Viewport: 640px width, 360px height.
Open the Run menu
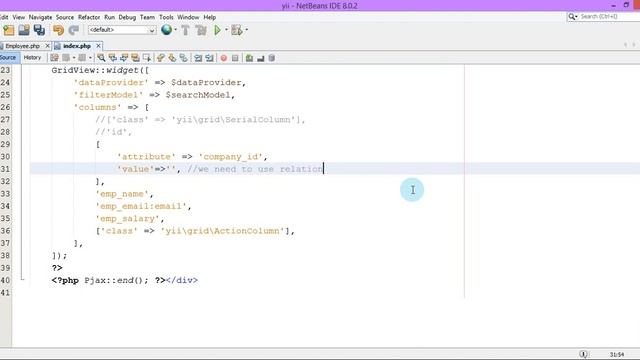click(109, 17)
